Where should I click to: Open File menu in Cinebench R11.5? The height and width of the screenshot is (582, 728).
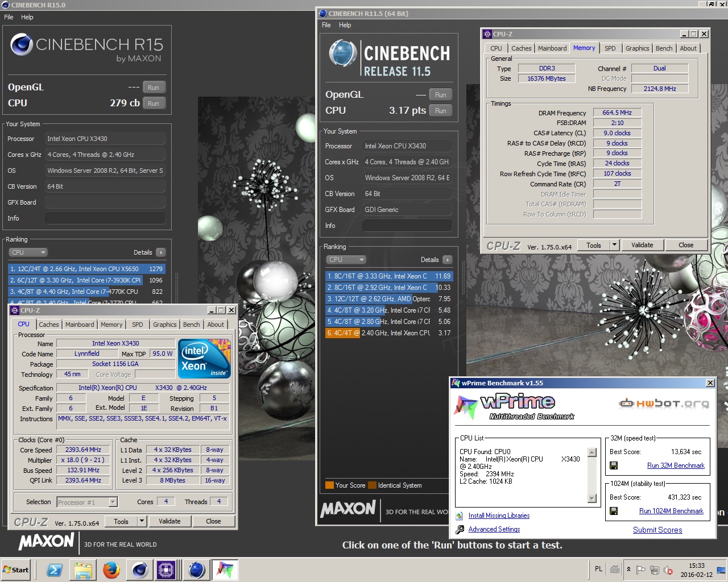[x=326, y=25]
